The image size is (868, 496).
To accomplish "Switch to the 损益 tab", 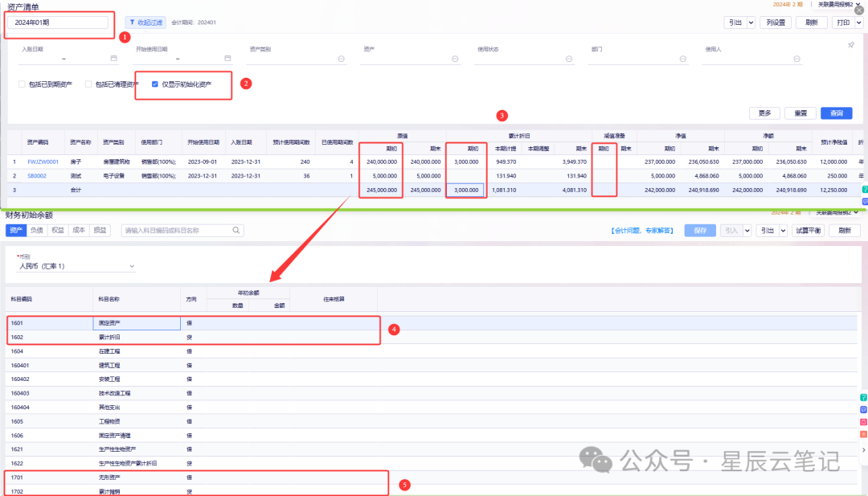I will [x=100, y=230].
